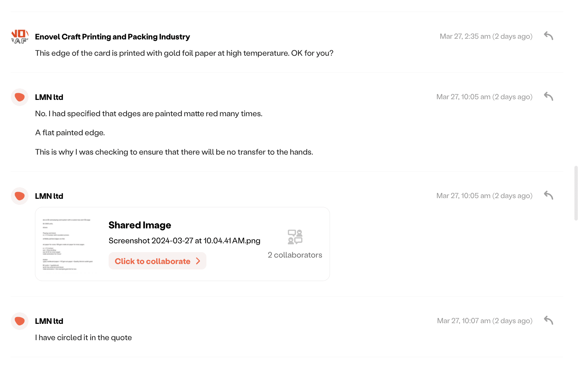Click the Mar 27, 2:35 am timestamp
Screen dimensions: 588x367
click(486, 36)
